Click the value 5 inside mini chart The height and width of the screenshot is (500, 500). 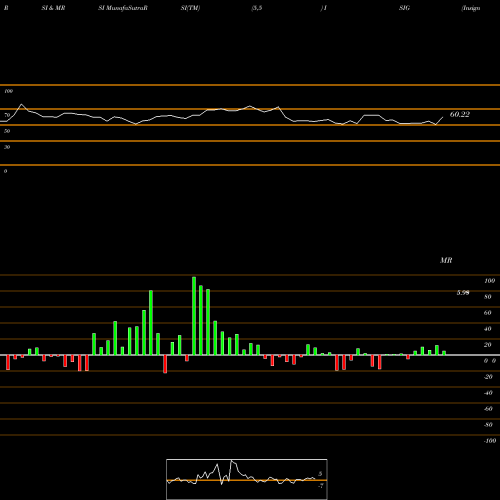pyautogui.click(x=320, y=474)
